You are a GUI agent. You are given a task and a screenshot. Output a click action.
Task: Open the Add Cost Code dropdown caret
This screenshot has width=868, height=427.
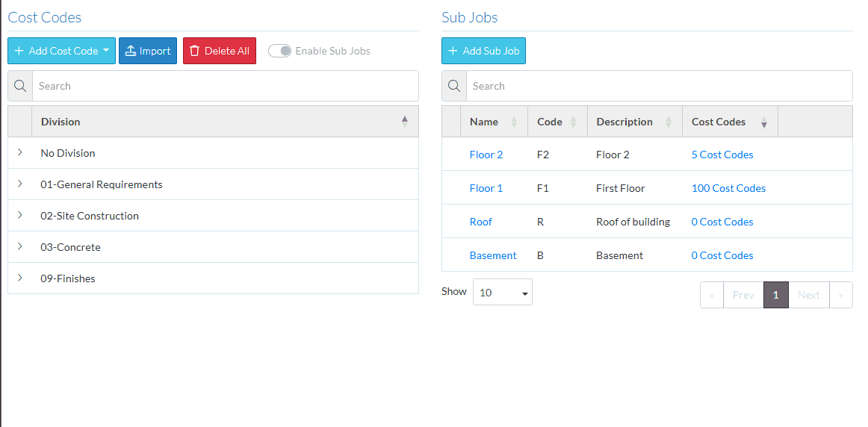(106, 51)
